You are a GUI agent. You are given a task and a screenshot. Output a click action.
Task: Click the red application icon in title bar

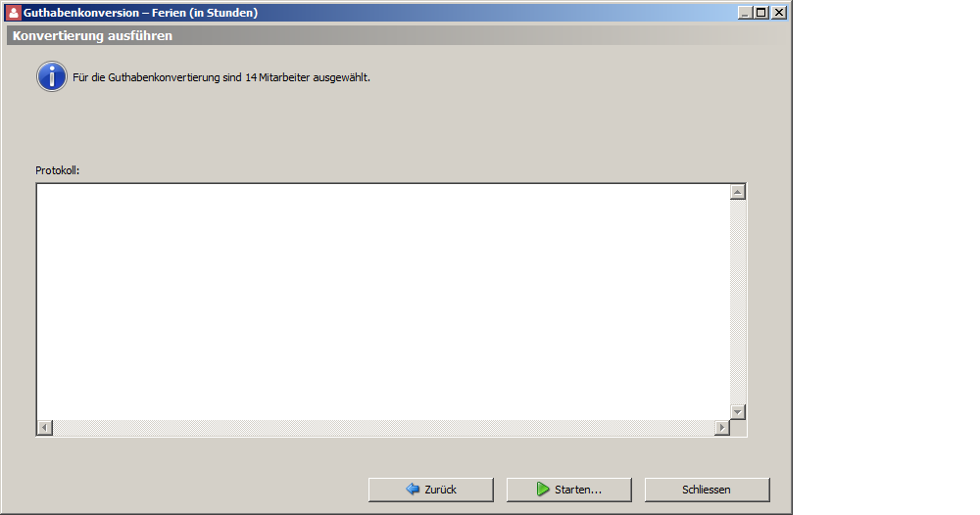[x=13, y=13]
